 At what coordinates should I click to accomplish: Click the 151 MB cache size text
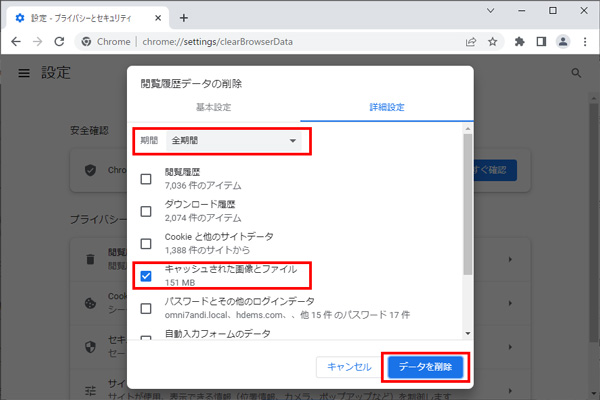click(180, 283)
